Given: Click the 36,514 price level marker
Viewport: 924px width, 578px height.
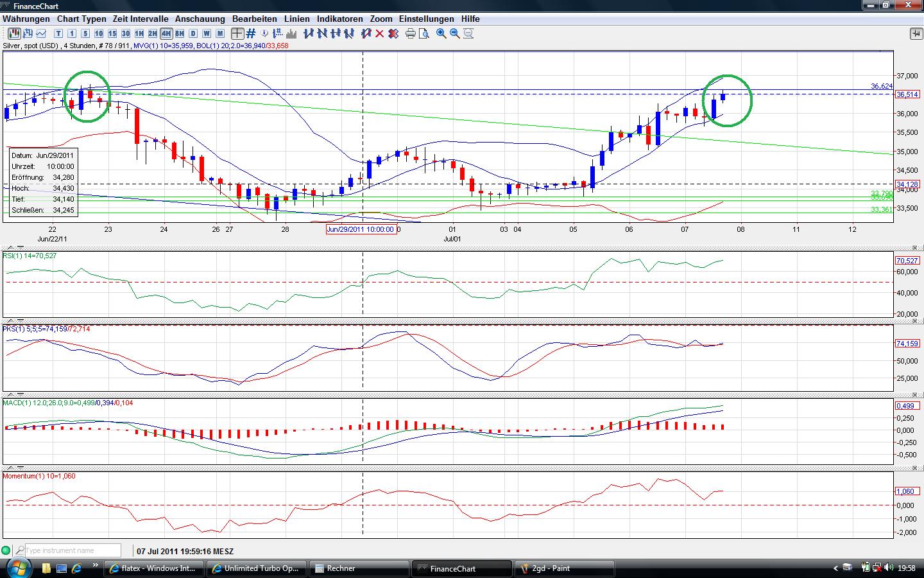Looking at the screenshot, I should pos(907,94).
